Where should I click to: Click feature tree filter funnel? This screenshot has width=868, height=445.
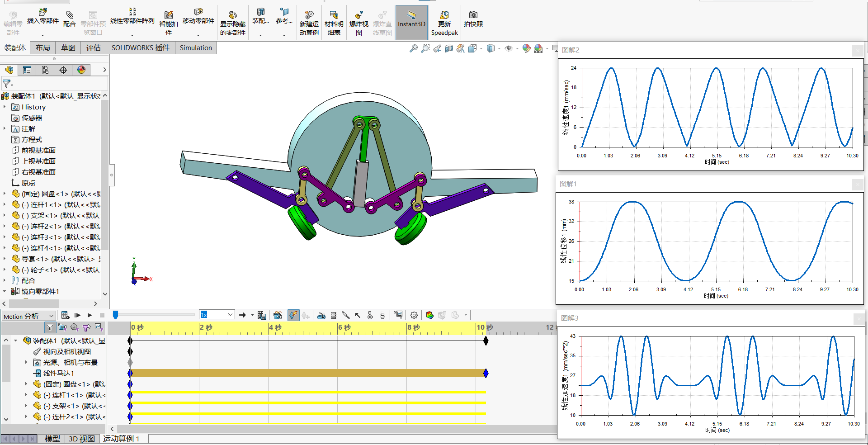pyautogui.click(x=7, y=84)
